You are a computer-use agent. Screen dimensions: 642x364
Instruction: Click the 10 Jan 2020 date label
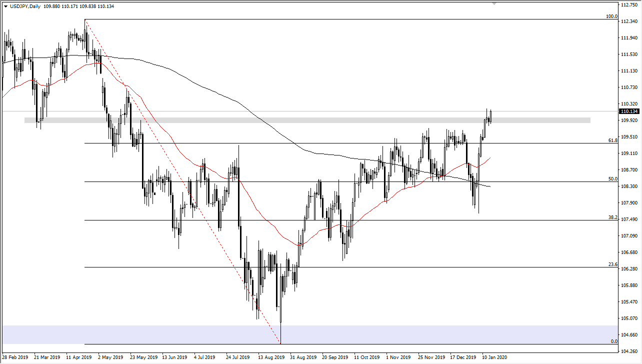tap(495, 357)
